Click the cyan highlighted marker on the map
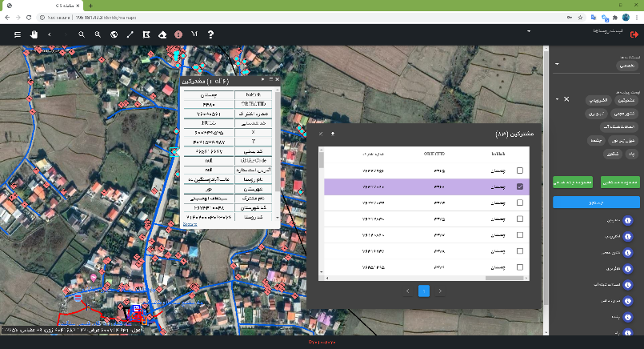This screenshot has height=349, width=644. 174,152
